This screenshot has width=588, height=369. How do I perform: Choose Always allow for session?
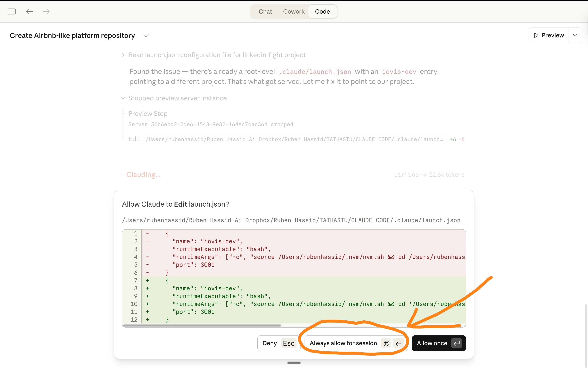343,343
